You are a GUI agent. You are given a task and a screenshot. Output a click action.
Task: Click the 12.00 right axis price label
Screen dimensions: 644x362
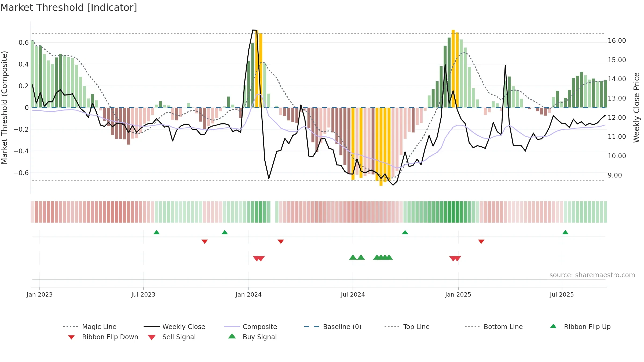click(617, 118)
